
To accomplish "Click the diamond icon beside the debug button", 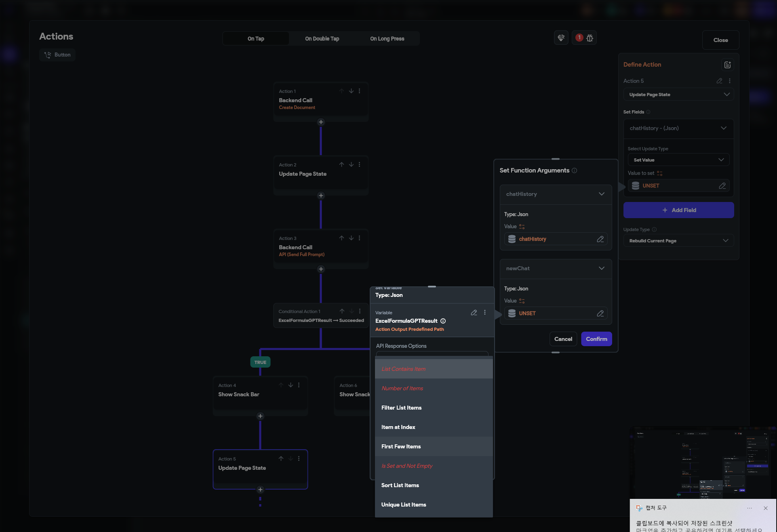I will click(x=561, y=38).
